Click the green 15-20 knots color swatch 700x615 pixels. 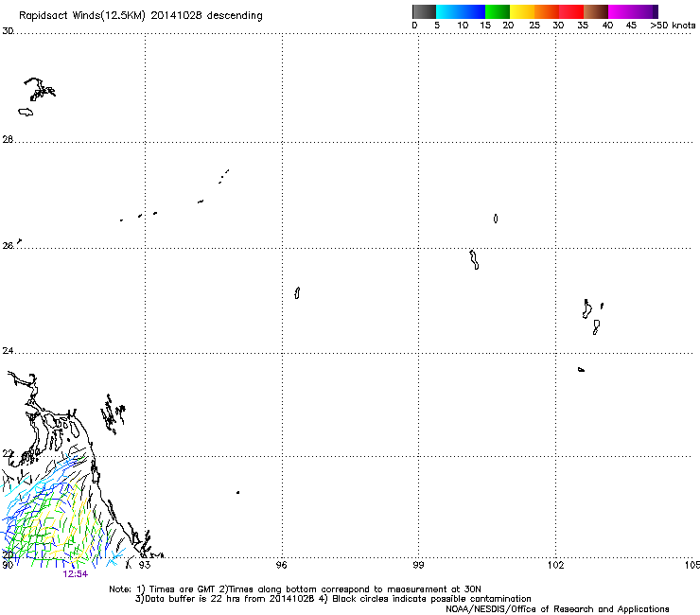pos(498,11)
